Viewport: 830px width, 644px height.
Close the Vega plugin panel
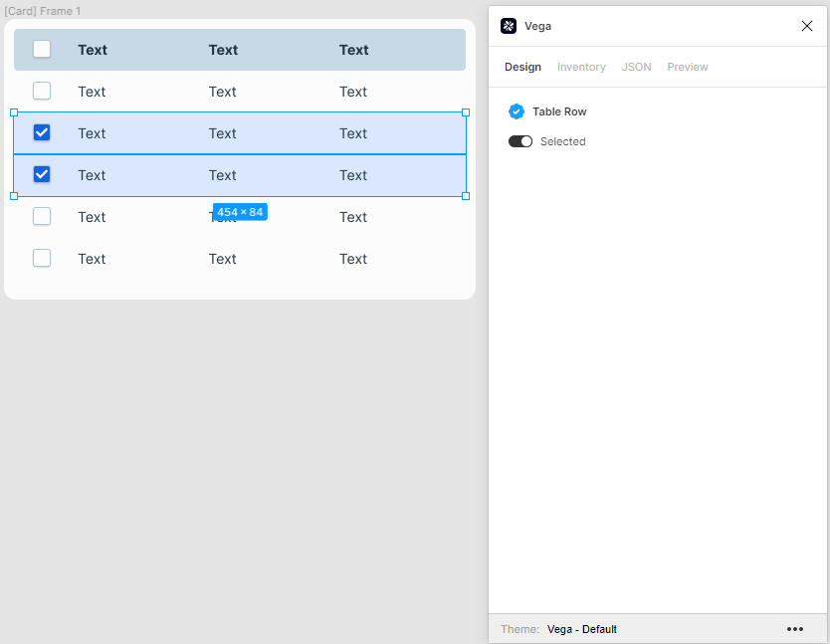point(807,26)
